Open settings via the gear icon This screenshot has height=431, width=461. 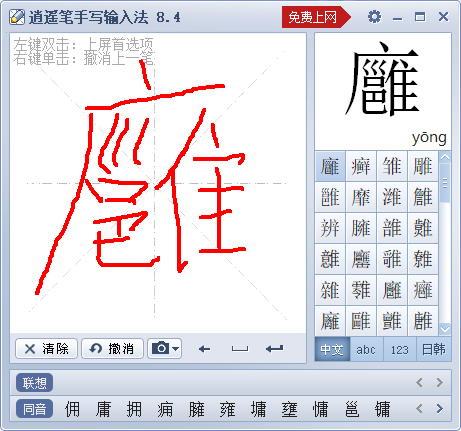[x=374, y=17]
